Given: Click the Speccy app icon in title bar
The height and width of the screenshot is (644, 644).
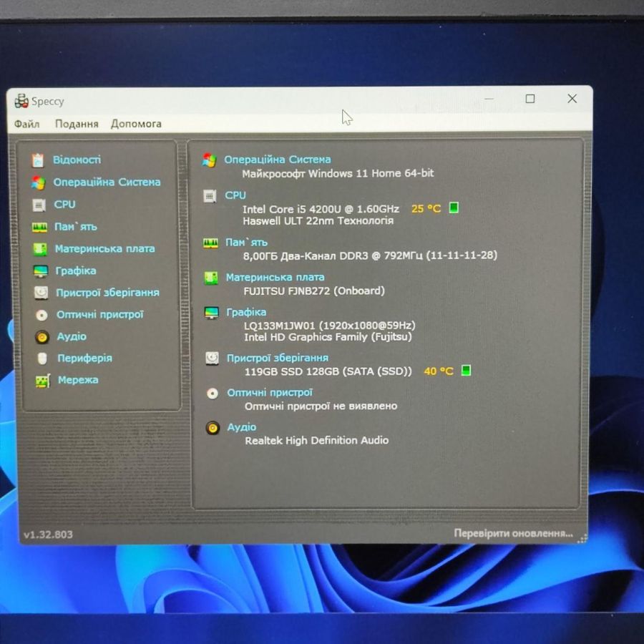Looking at the screenshot, I should click(x=21, y=101).
